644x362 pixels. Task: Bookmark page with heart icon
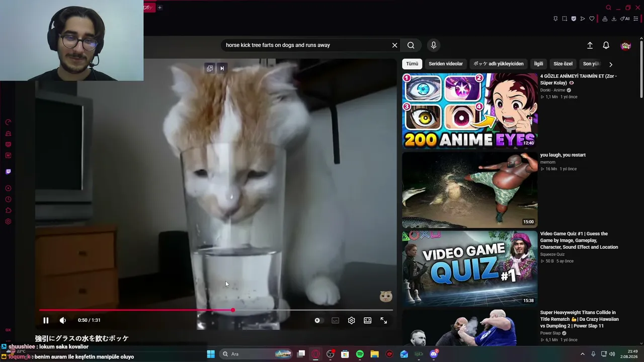592,19
